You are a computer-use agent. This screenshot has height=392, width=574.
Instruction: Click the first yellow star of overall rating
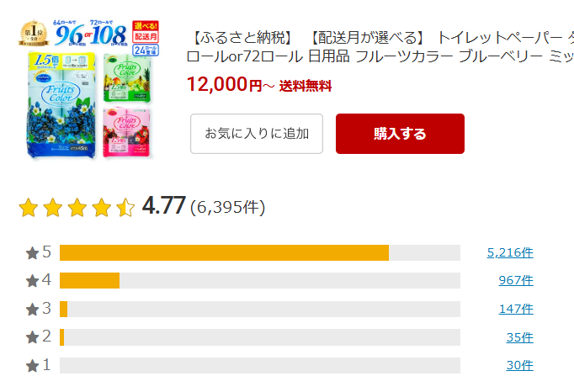[x=29, y=207]
